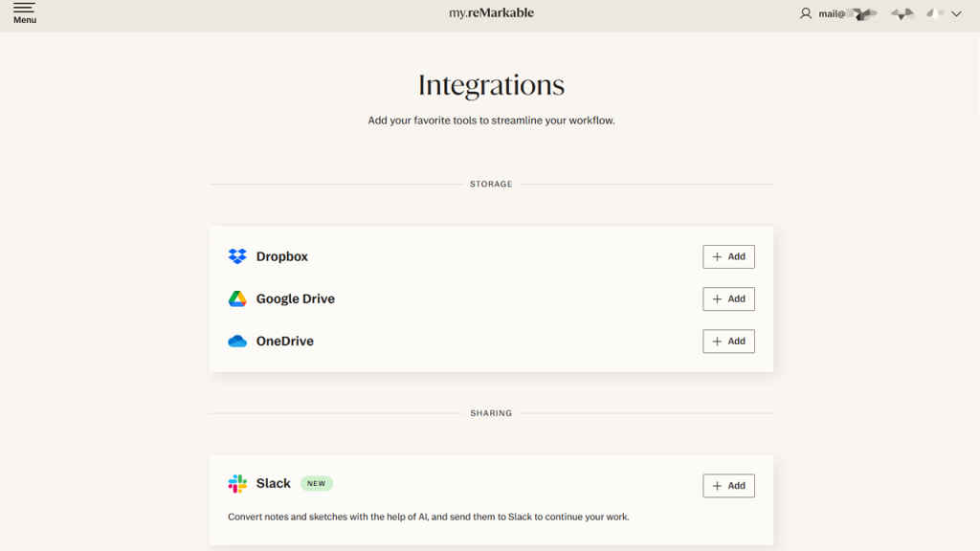
Task: Click the NEW badge next to Slack
Action: coord(316,483)
